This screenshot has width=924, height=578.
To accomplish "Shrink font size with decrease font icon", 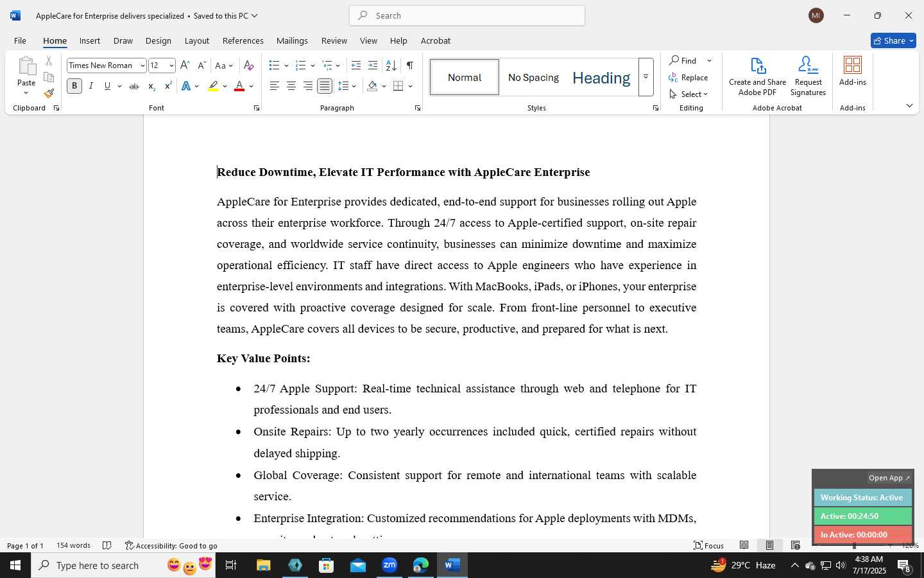I will click(201, 66).
